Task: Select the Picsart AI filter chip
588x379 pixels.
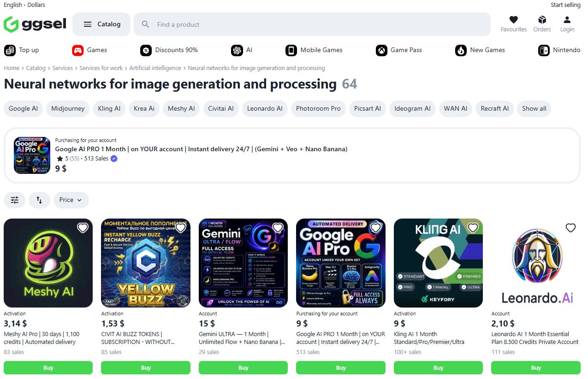Action: 368,109
